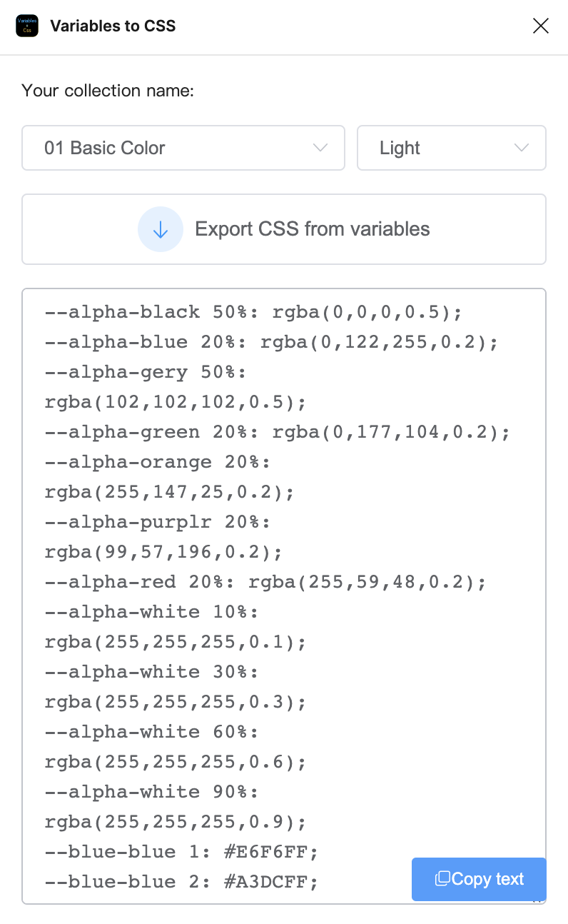Click the --alpha-black 50% line in output
Image resolution: width=568 pixels, height=924 pixels.
click(x=253, y=312)
